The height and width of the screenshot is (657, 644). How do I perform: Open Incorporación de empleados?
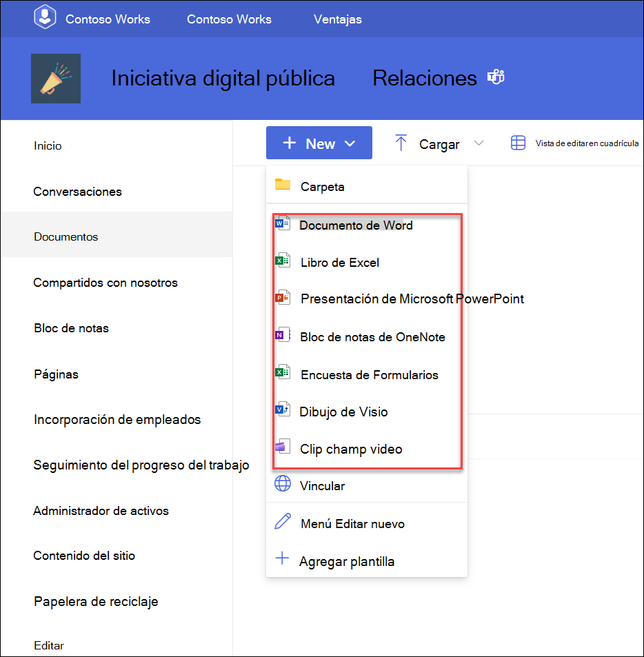click(117, 419)
